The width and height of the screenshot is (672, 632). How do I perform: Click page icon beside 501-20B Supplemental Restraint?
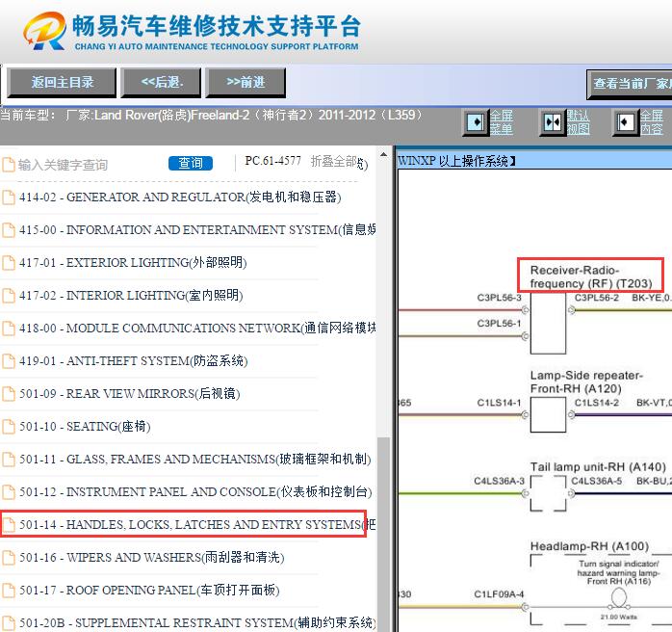8,622
